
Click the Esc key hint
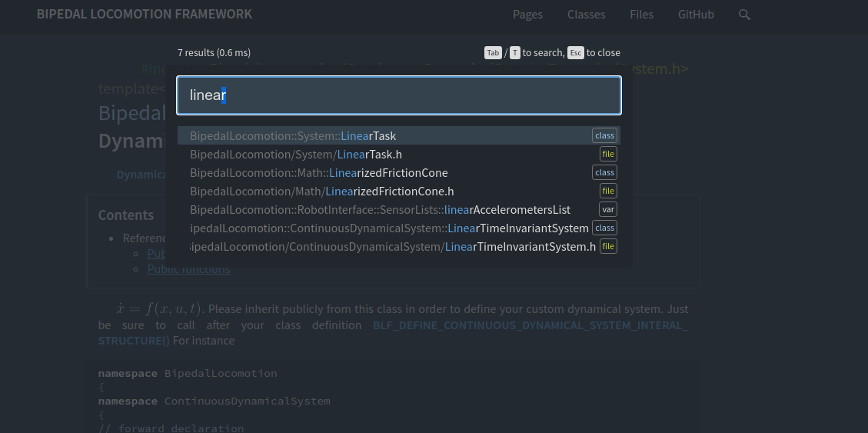(x=576, y=52)
